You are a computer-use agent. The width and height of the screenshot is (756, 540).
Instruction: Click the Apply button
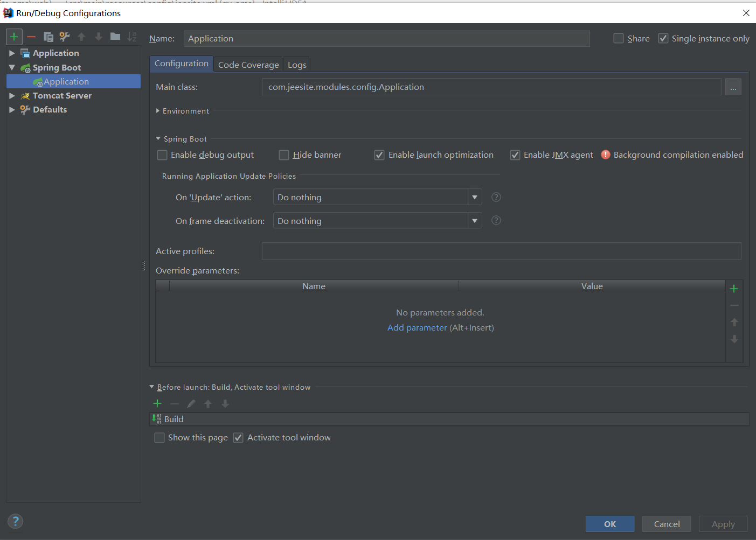click(723, 524)
